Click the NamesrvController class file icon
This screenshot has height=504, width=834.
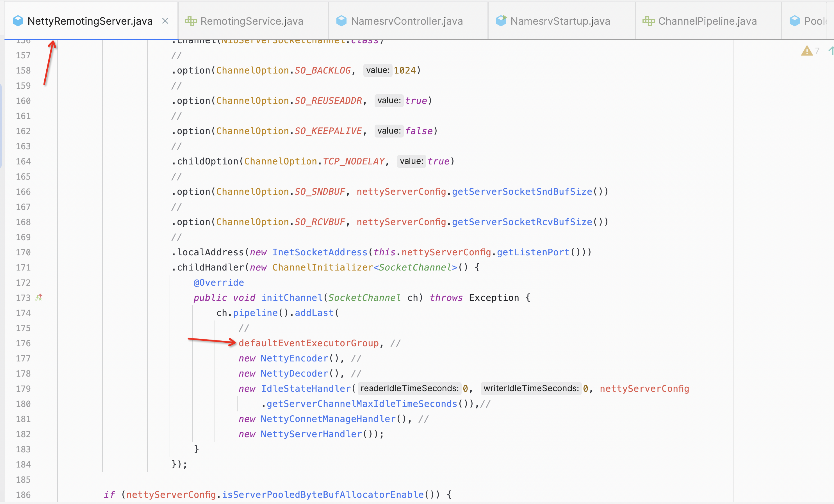pos(341,21)
